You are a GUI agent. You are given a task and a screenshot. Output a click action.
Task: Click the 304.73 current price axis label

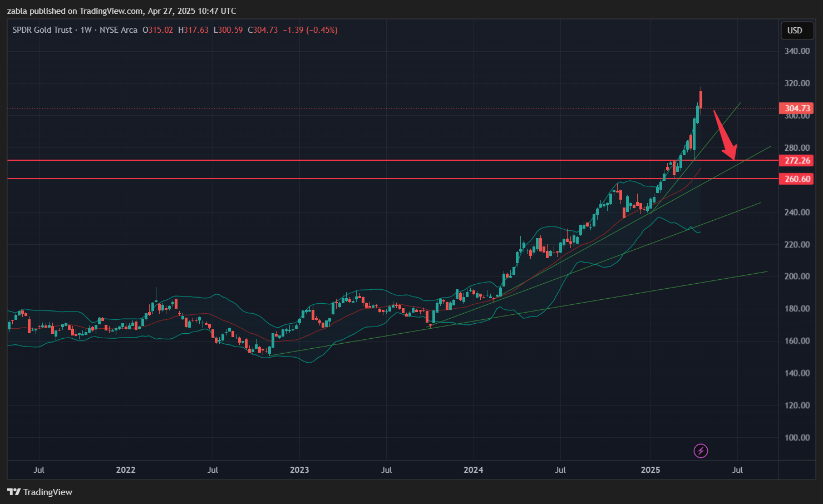(x=797, y=108)
